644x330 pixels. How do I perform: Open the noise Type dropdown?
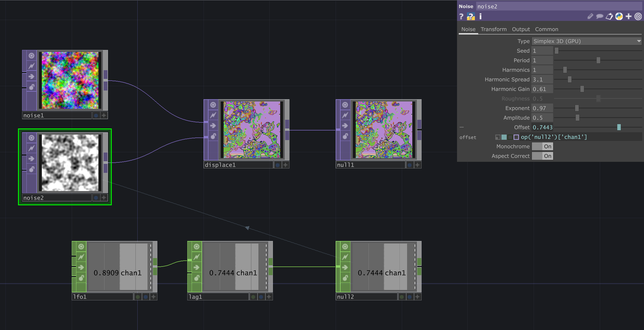586,41
